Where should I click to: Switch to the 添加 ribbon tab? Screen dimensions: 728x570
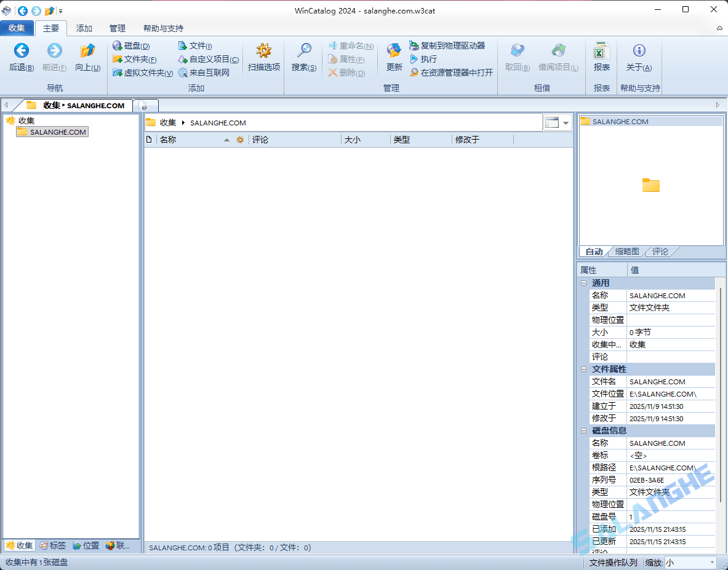coord(84,28)
